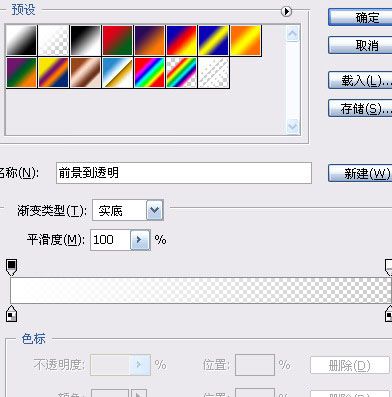
Task: Click the 载入(L) button
Action: pyautogui.click(x=360, y=80)
